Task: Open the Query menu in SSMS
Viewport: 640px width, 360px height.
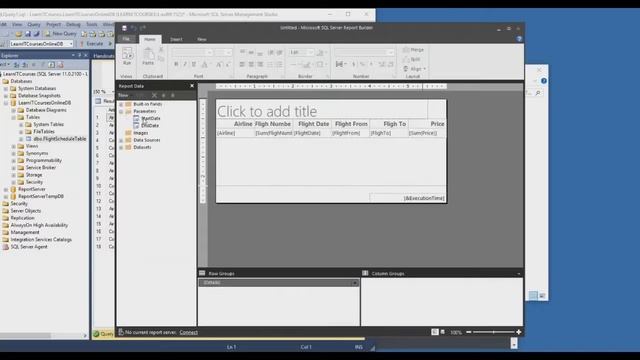Action: 34,24
